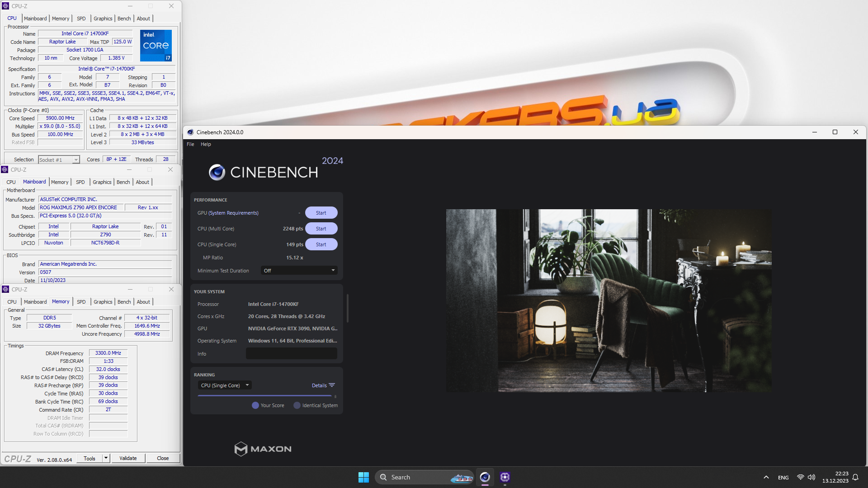Click the Cinebench render preview image
This screenshot has height=488, width=868.
click(609, 300)
